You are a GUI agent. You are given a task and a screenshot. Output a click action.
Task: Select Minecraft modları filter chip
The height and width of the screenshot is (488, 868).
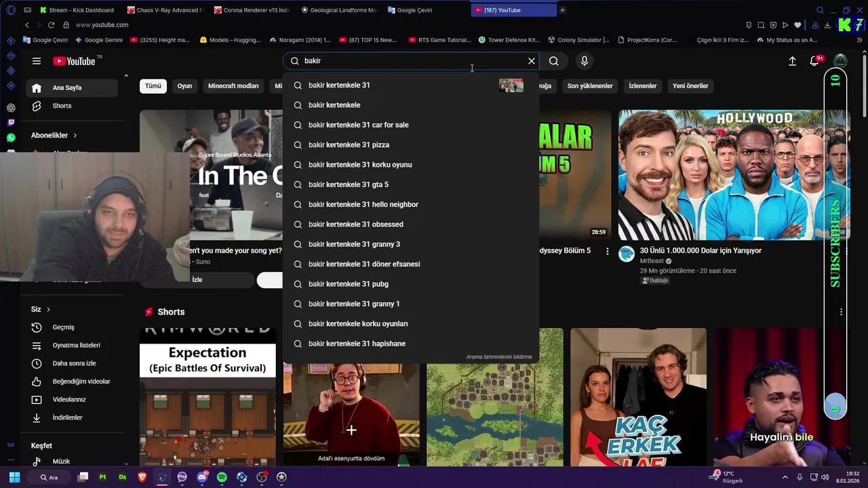[x=233, y=86]
